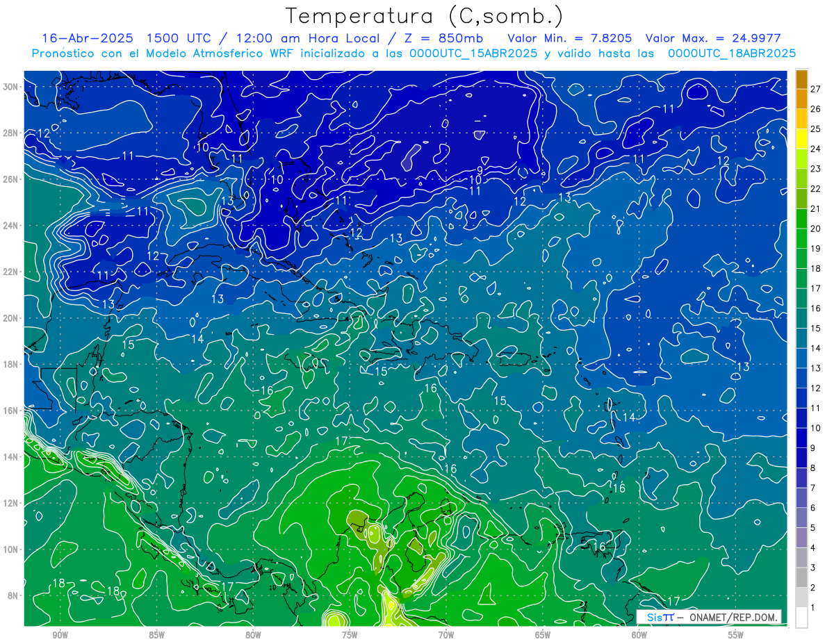Select the gray swatch between 2 and 3
This screenshot has width=834, height=644.
pos(801,578)
